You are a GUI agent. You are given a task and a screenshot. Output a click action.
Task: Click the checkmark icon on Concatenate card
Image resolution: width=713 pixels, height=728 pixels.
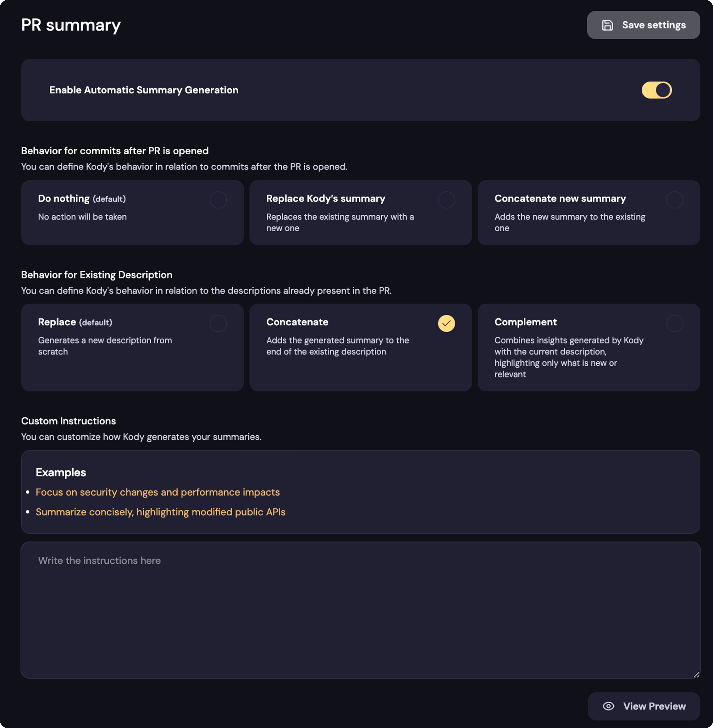click(446, 323)
